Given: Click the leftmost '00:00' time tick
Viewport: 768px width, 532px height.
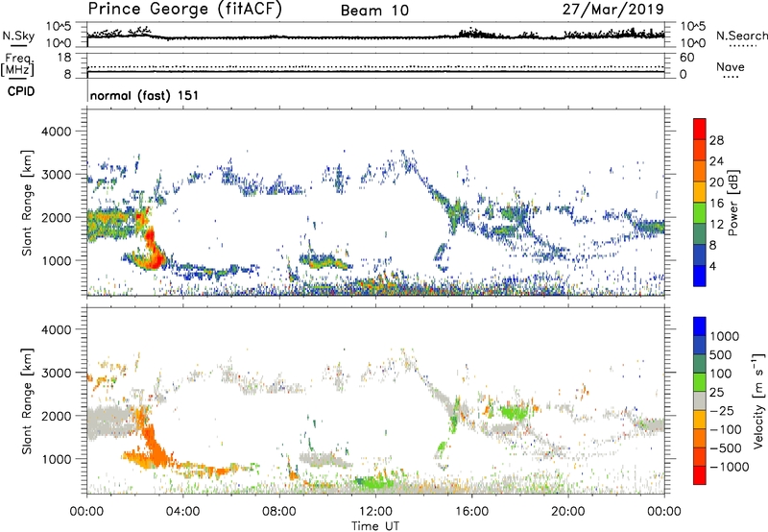Looking at the screenshot, I should pyautogui.click(x=87, y=512).
